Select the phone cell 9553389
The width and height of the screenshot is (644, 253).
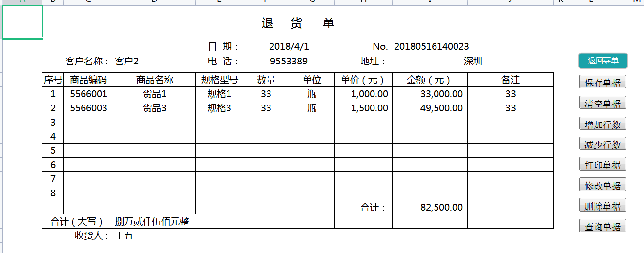point(289,61)
